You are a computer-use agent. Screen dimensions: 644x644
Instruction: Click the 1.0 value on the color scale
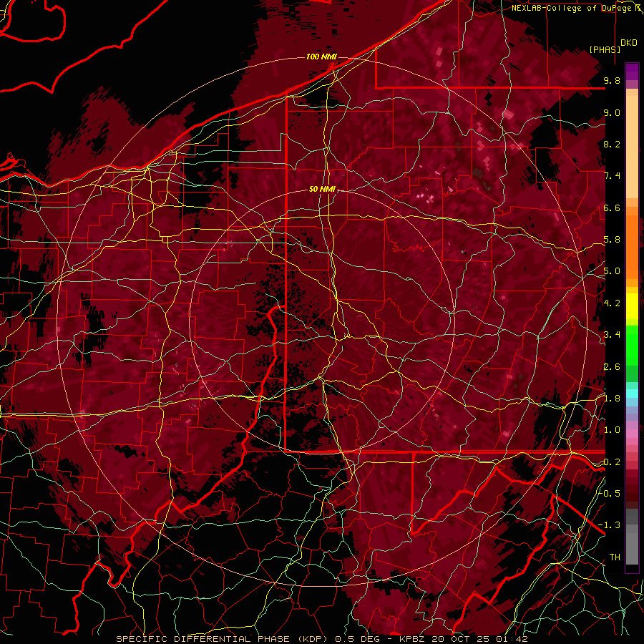[x=612, y=430]
